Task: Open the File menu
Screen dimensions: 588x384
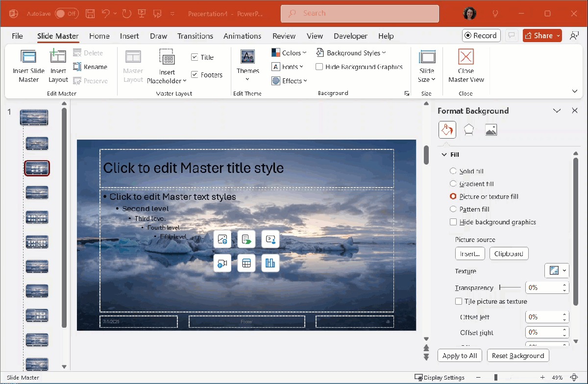Action: click(x=17, y=36)
